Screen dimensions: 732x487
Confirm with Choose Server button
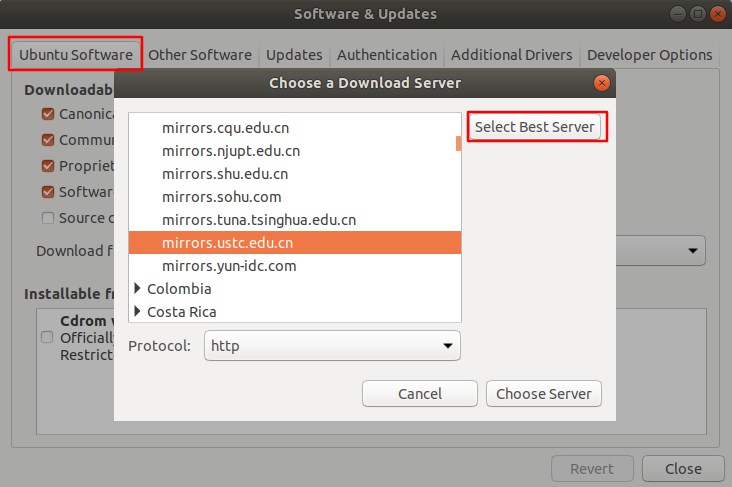click(x=544, y=394)
